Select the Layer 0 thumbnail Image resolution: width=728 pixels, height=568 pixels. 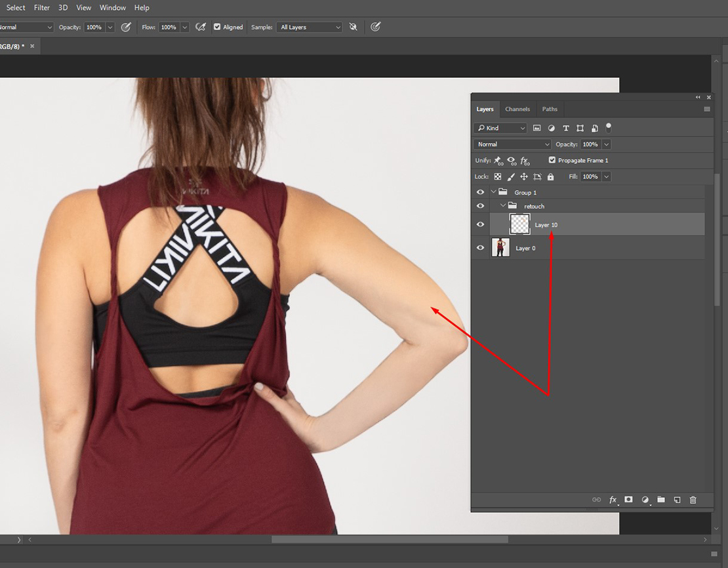point(500,247)
